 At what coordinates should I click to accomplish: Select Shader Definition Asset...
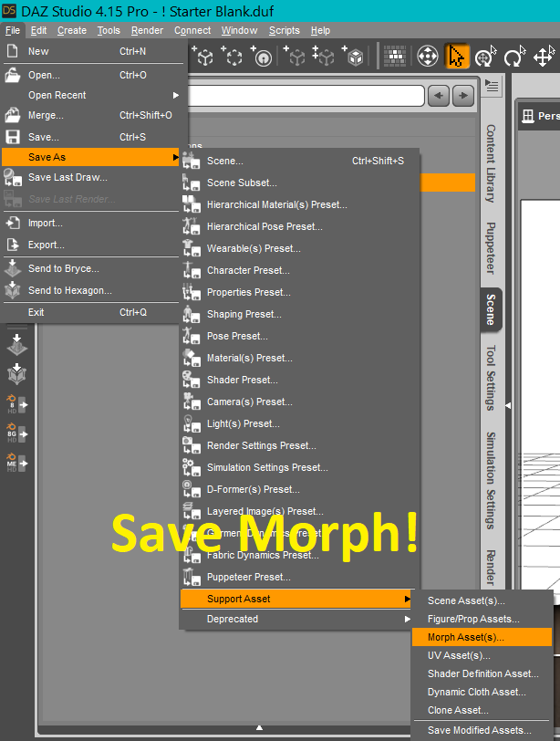pyautogui.click(x=482, y=673)
